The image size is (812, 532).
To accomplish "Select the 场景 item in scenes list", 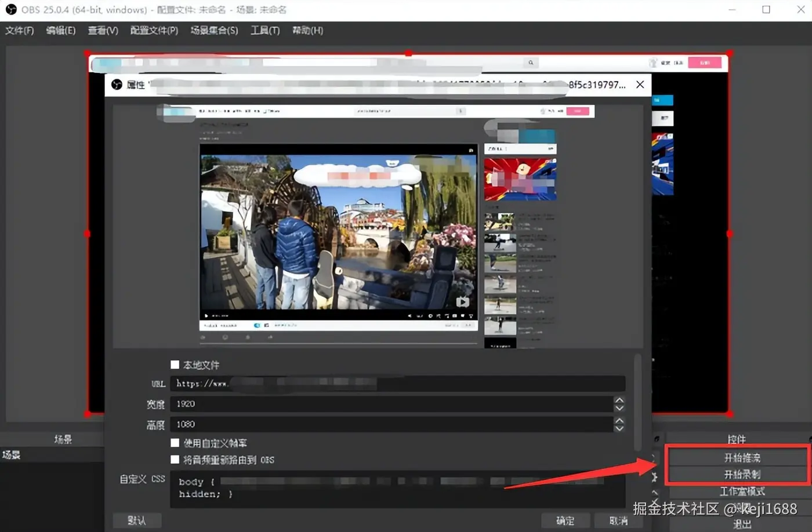I will 52,455.
